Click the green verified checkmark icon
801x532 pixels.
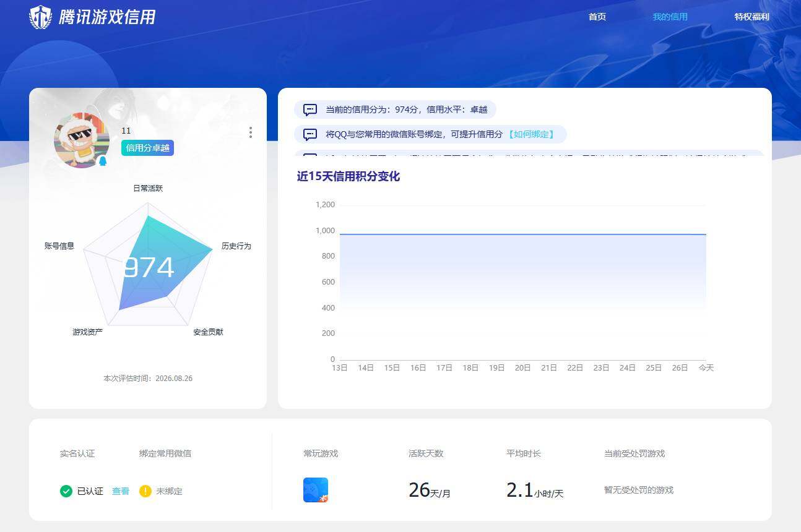coord(66,491)
